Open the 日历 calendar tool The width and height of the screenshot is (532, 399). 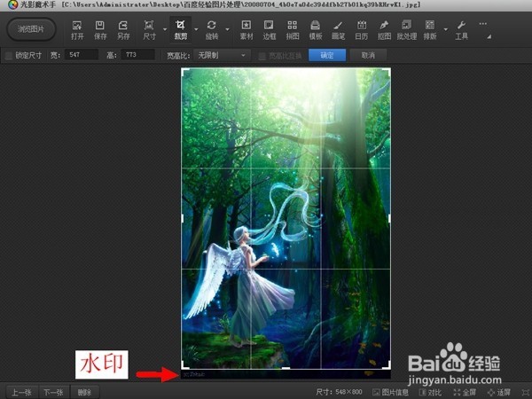(362, 30)
